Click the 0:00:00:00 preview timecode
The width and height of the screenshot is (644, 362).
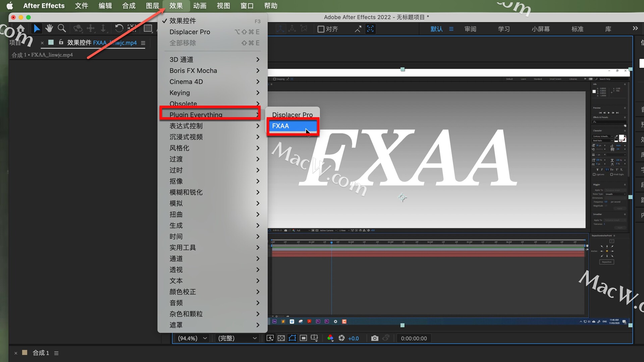click(x=414, y=339)
